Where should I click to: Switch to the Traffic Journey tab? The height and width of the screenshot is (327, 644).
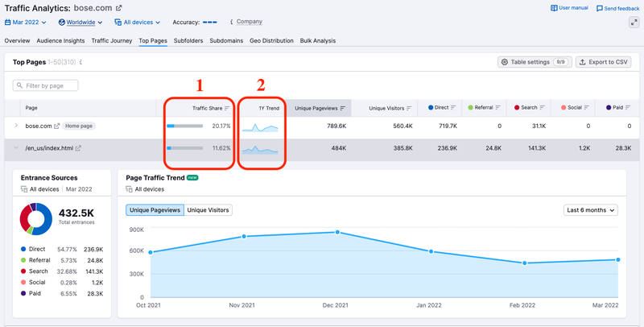(x=112, y=40)
